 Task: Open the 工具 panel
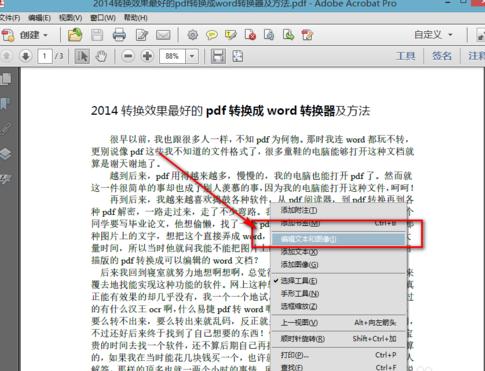point(406,56)
